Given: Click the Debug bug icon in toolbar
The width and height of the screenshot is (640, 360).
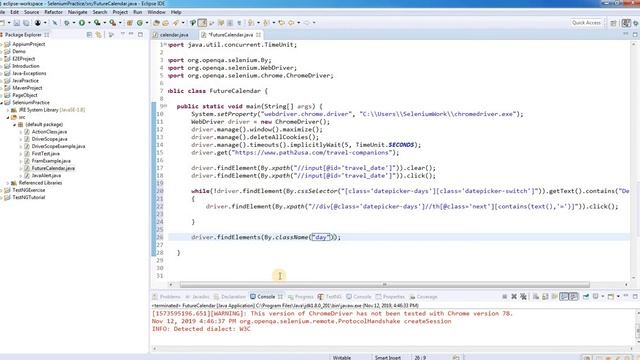Looking at the screenshot, I should point(67,23).
